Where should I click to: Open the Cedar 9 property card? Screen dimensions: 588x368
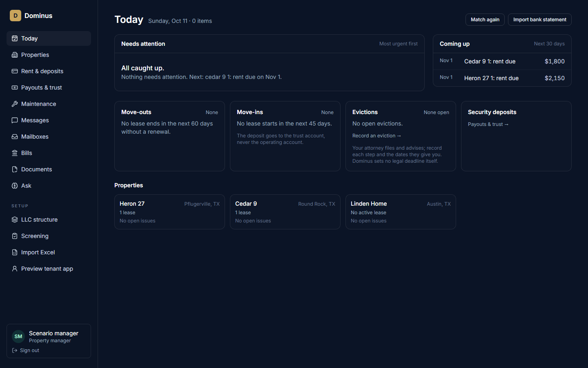285,212
